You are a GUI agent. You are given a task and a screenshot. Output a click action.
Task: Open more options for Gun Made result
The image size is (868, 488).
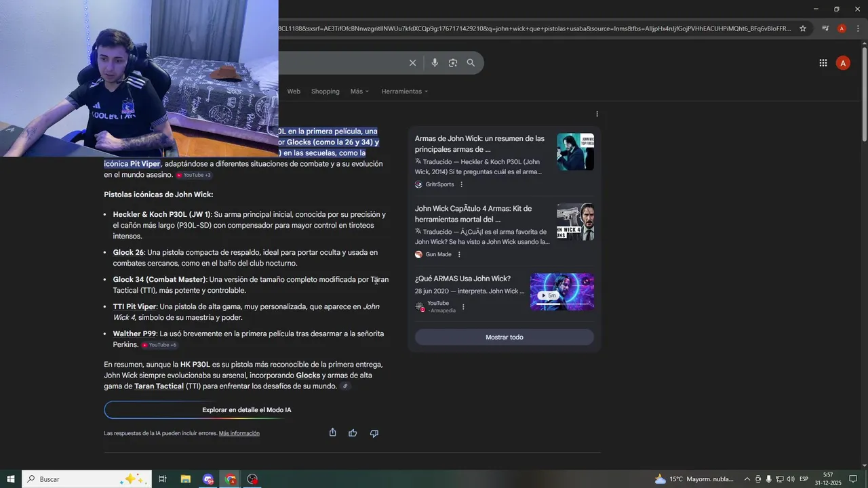click(459, 255)
